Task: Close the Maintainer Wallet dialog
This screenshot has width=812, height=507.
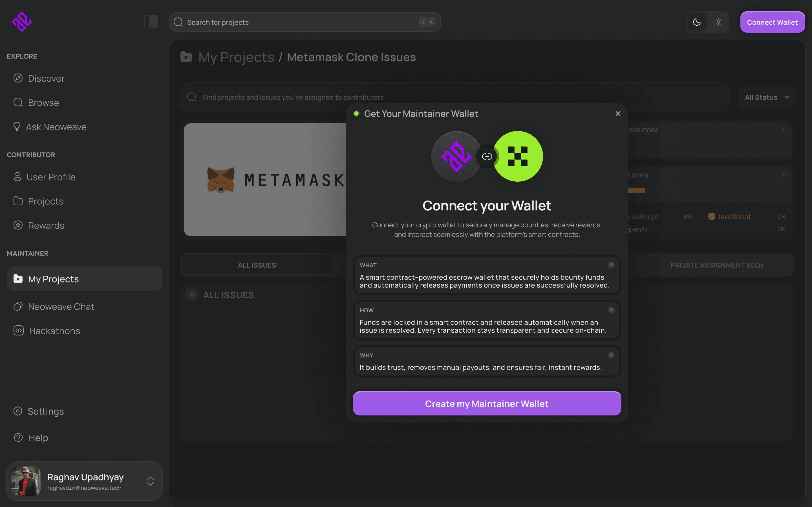Action: [x=618, y=114]
